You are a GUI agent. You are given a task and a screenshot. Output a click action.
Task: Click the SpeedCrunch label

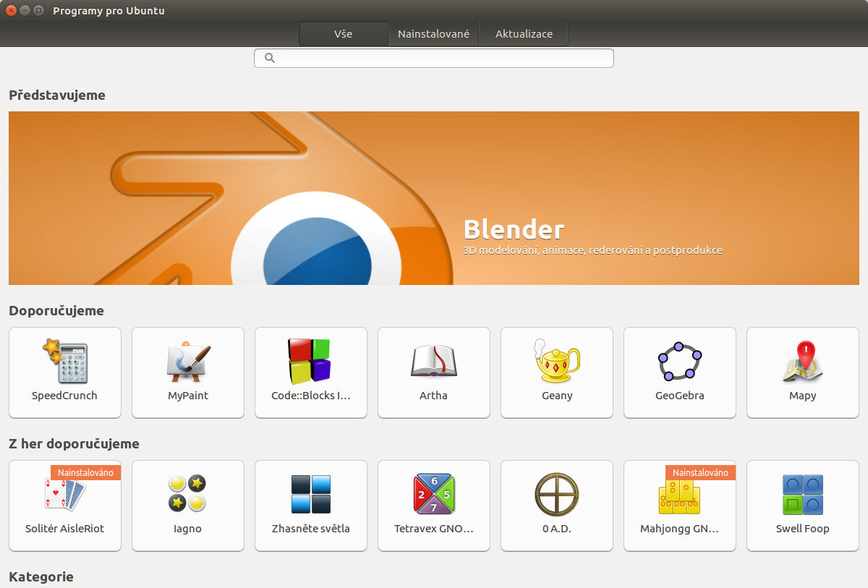(x=64, y=396)
